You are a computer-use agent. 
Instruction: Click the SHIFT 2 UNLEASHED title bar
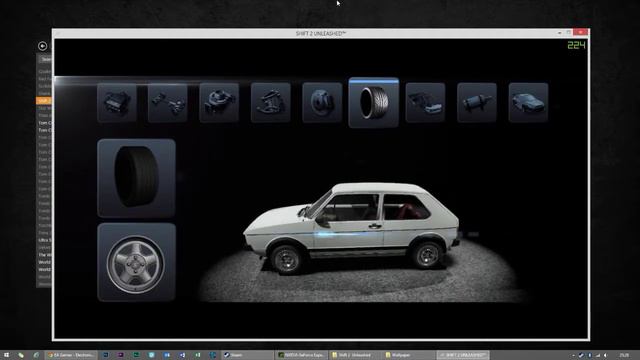click(x=321, y=33)
